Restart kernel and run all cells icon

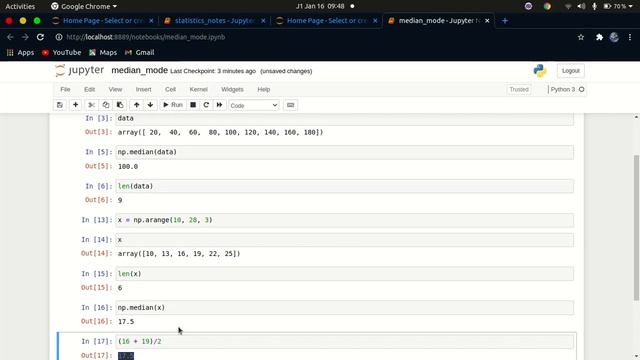coord(219,105)
